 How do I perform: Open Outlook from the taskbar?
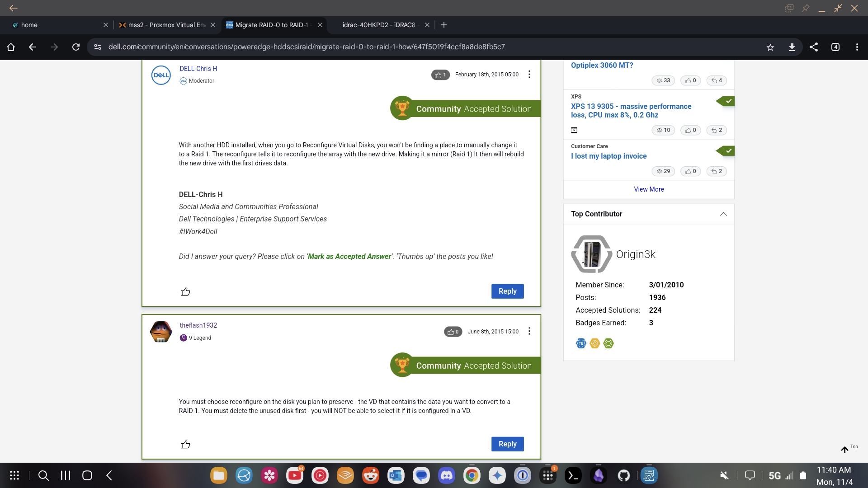click(x=396, y=475)
